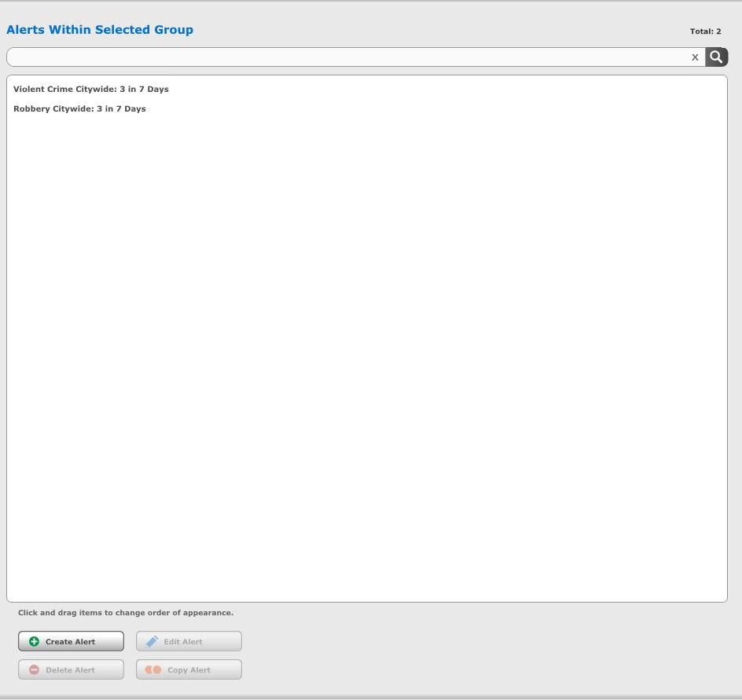Click the red minus icon on Delete Alert
The width and height of the screenshot is (742, 700).
pyautogui.click(x=34, y=670)
